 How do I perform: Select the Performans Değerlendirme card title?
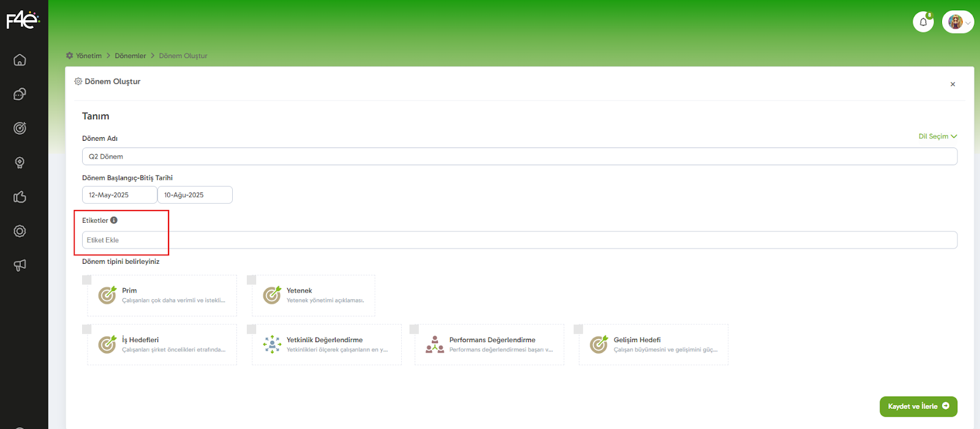point(492,340)
